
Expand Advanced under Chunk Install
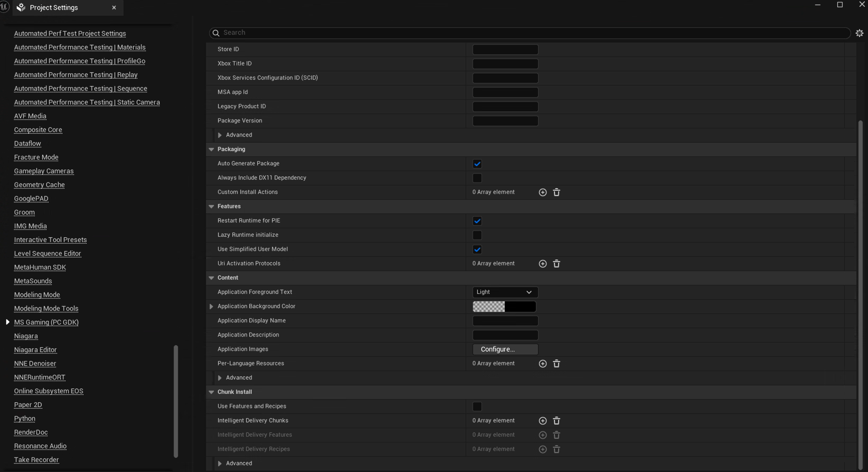(x=220, y=463)
